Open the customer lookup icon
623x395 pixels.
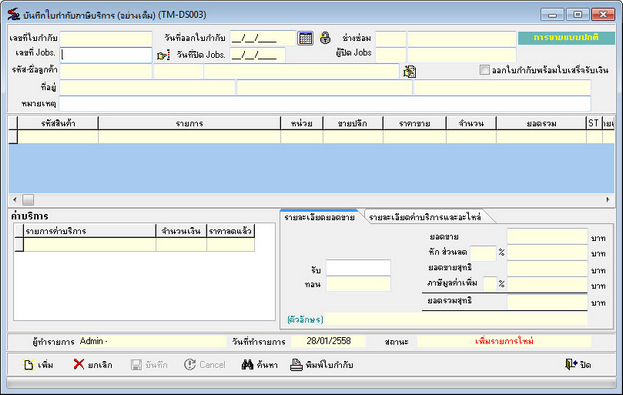409,72
